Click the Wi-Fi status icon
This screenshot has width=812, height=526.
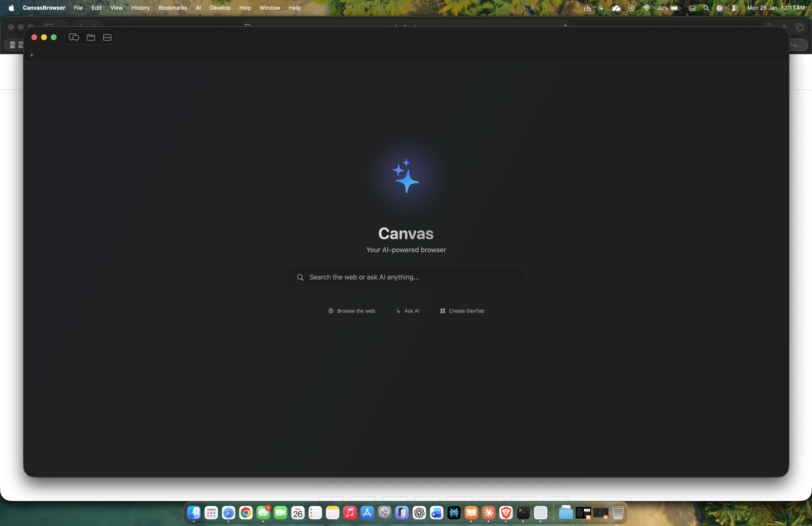[646, 8]
